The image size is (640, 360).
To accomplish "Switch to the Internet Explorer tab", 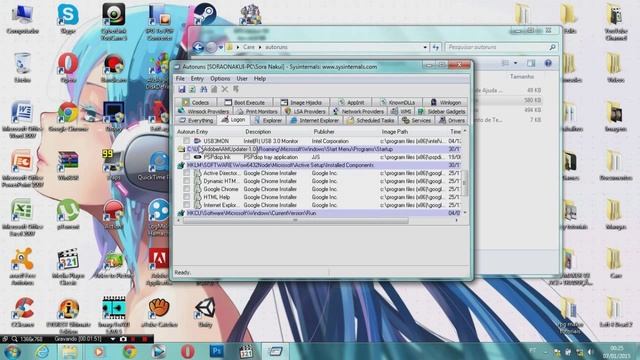I will tap(314, 120).
